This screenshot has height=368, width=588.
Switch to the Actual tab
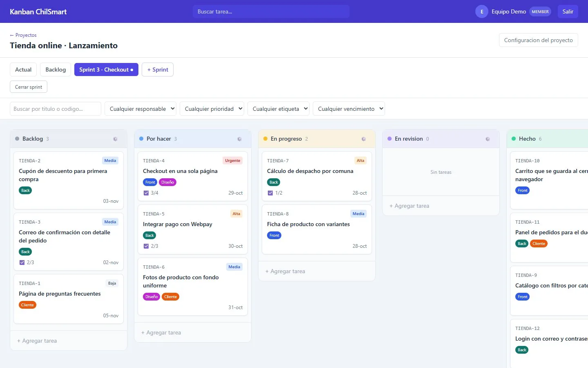[23, 70]
